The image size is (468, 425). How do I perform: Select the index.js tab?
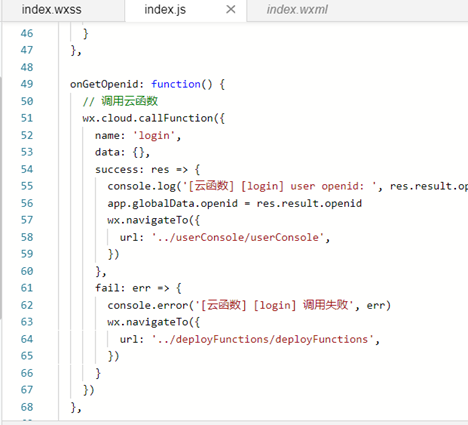165,10
